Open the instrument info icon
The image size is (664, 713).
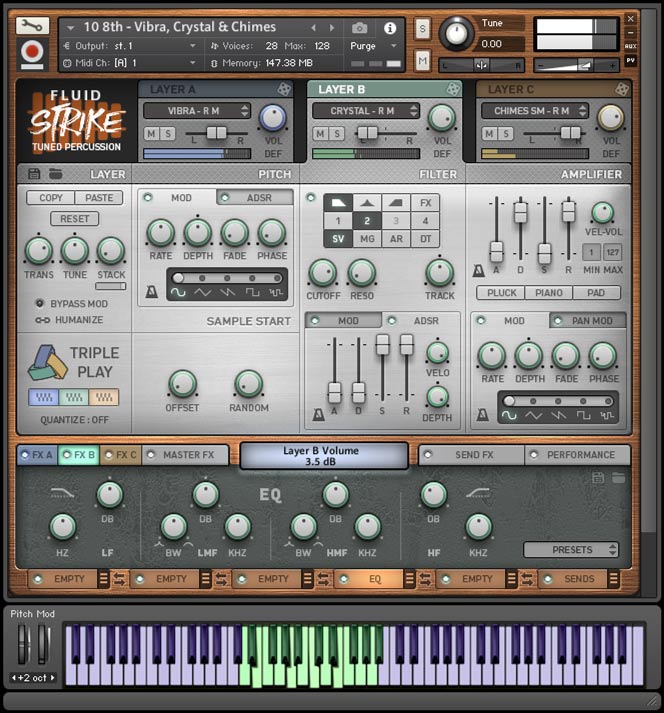click(x=390, y=28)
